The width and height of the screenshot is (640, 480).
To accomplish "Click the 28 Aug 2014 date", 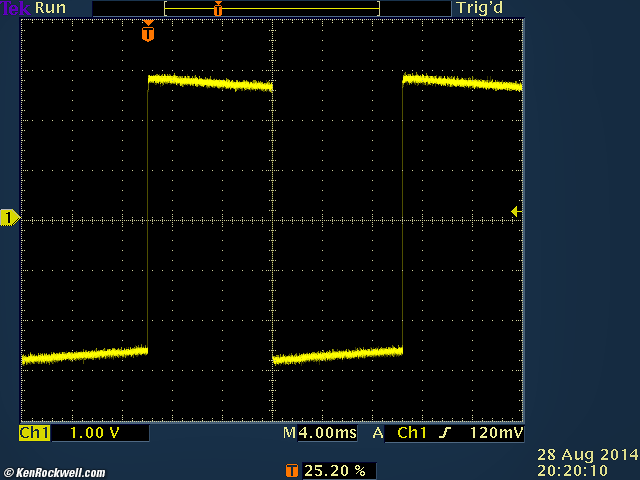I will [587, 455].
